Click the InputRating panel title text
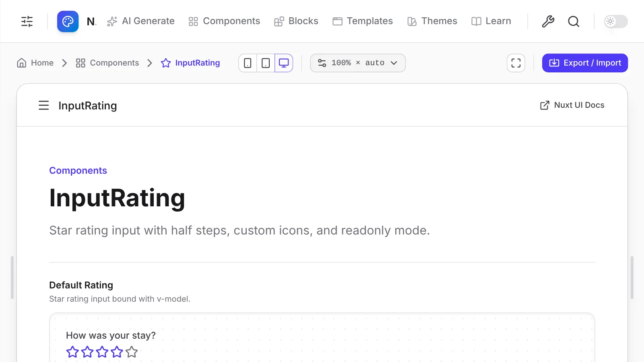 [x=88, y=105]
